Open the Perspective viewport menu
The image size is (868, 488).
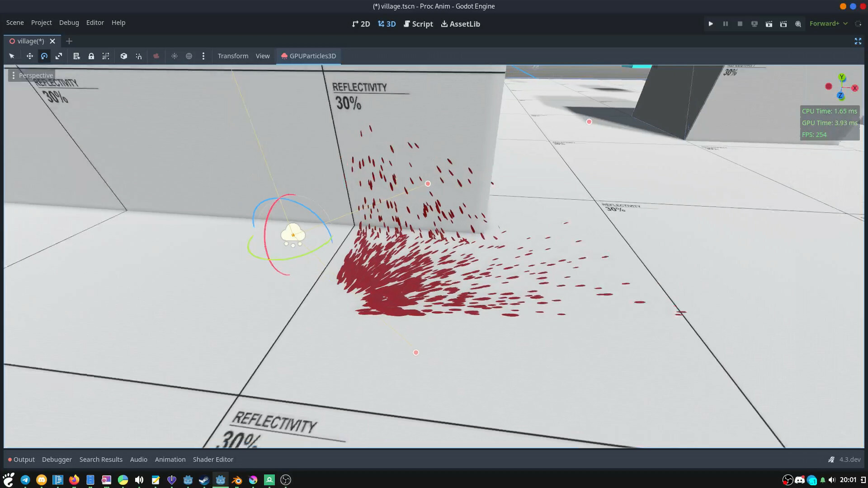coord(32,75)
